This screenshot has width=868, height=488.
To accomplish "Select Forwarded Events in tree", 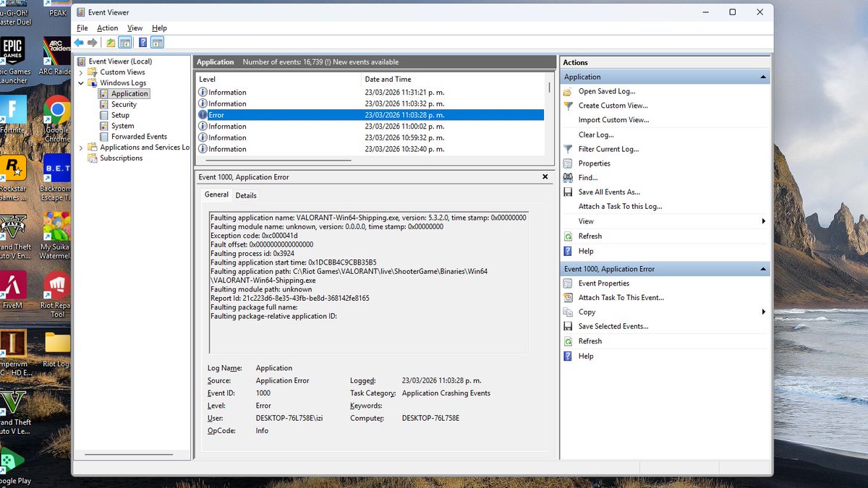I will click(139, 137).
